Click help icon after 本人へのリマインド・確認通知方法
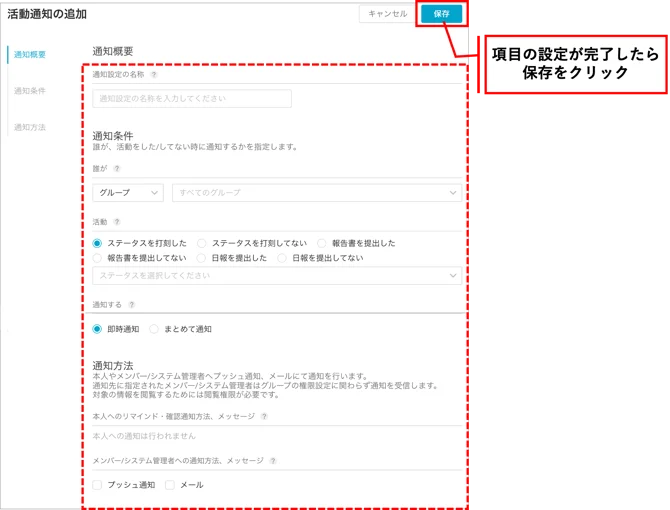Screen dimensions: 670x510 pos(264,416)
